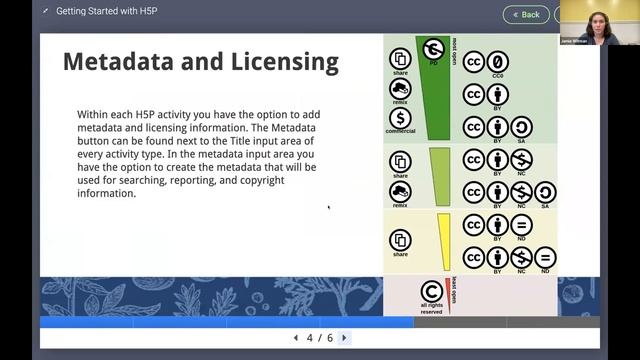Click the commercial dollar sign icon
Viewport: 640px width, 360px height.
[x=400, y=118]
